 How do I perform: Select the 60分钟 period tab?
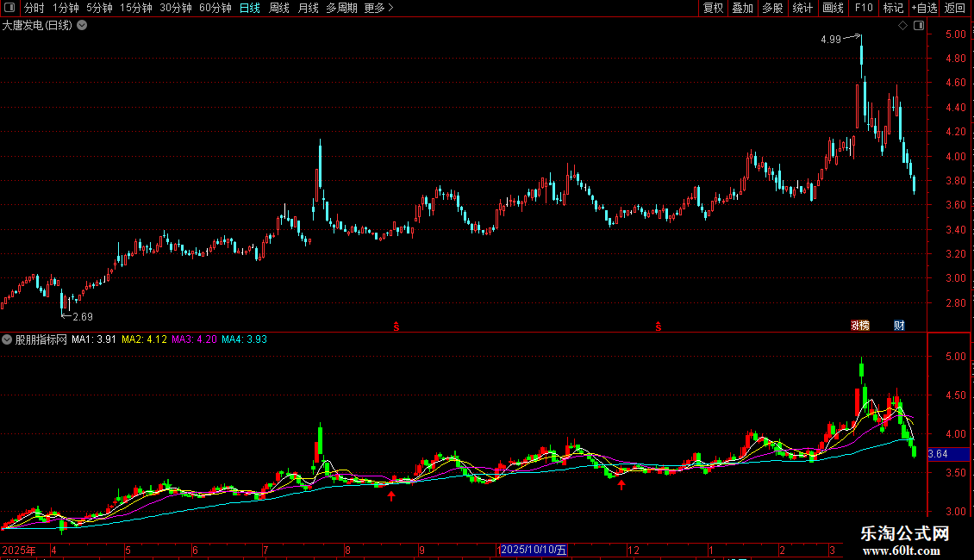[215, 8]
